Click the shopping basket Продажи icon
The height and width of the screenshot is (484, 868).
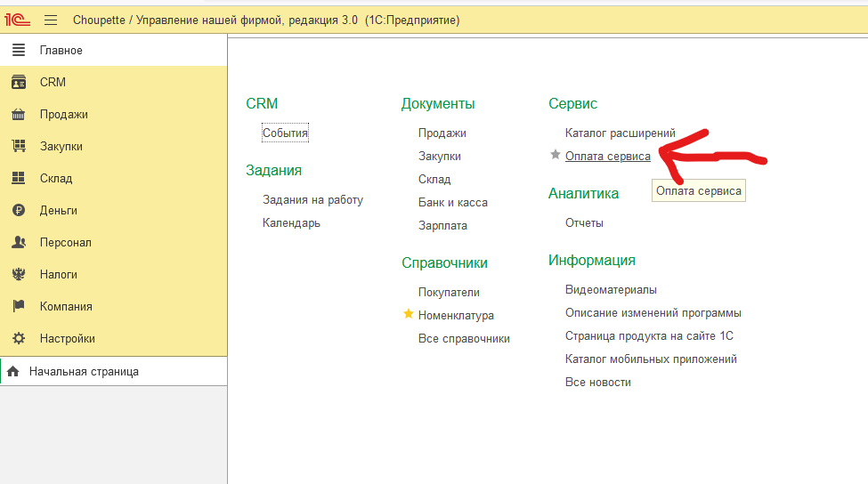click(x=18, y=114)
